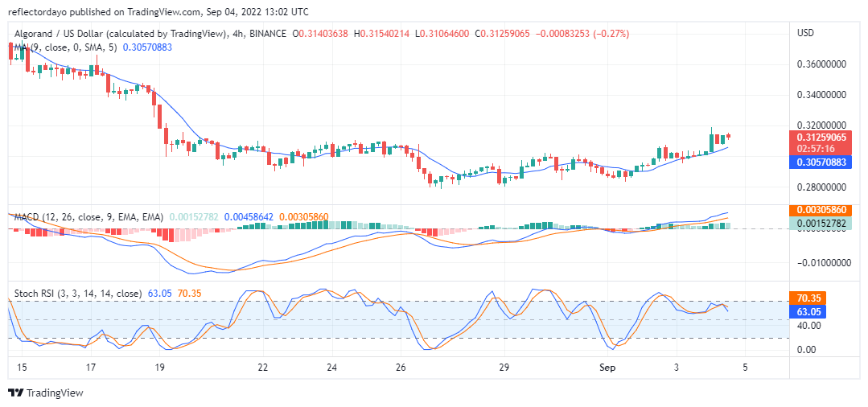Image resolution: width=868 pixels, height=407 pixels.
Task: Select the close value C0.31259065
Action: (502, 34)
